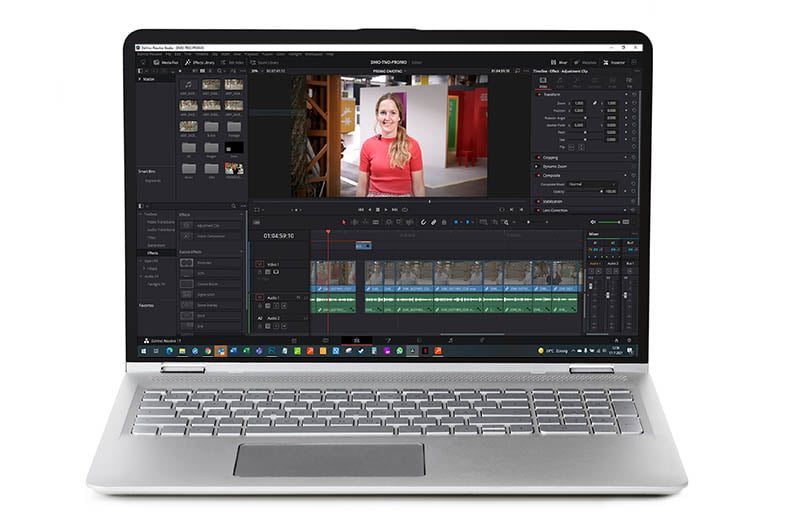Viewport: 800px width, 530px height.
Task: Toggle the Transform section on/off
Action: [x=539, y=94]
